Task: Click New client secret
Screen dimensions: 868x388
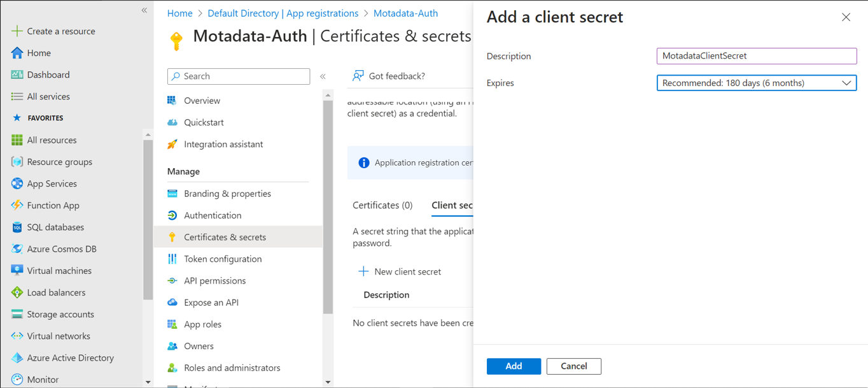Action: (x=400, y=271)
